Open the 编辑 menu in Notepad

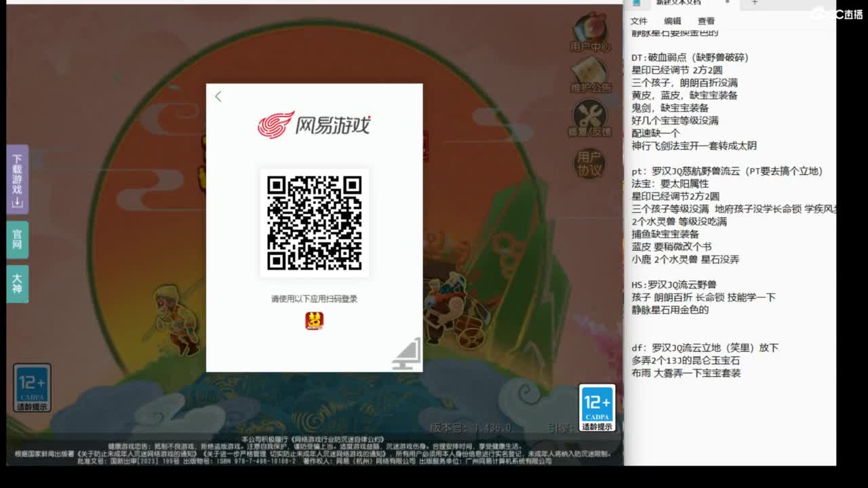click(x=673, y=21)
